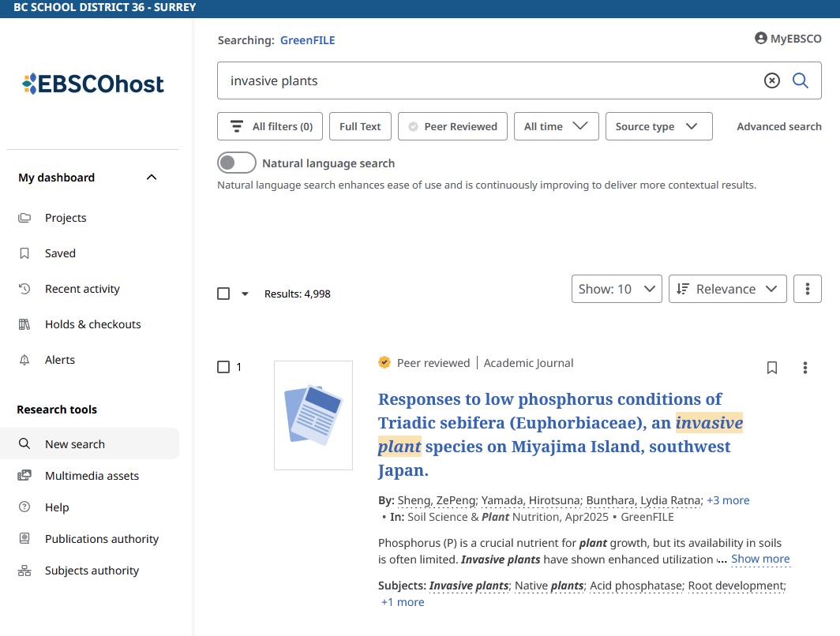Open All filters panel
Image resolution: width=840 pixels, height=636 pixels.
click(270, 126)
